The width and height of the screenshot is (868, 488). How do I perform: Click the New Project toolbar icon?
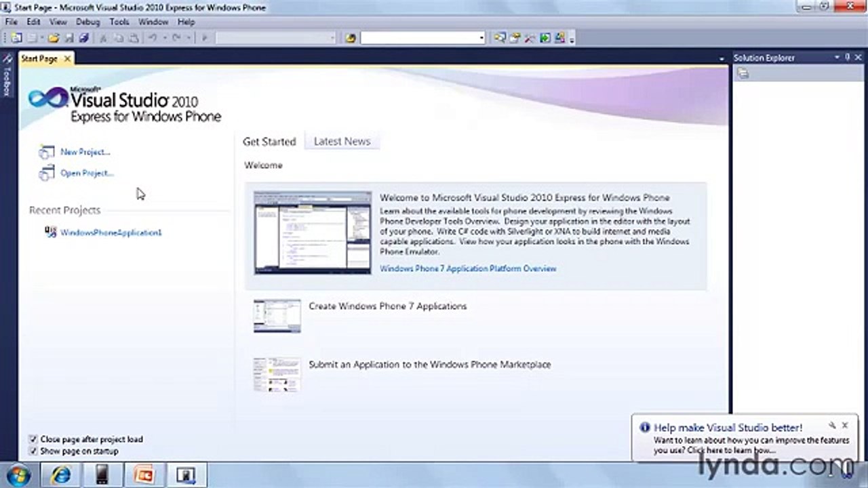coord(16,38)
